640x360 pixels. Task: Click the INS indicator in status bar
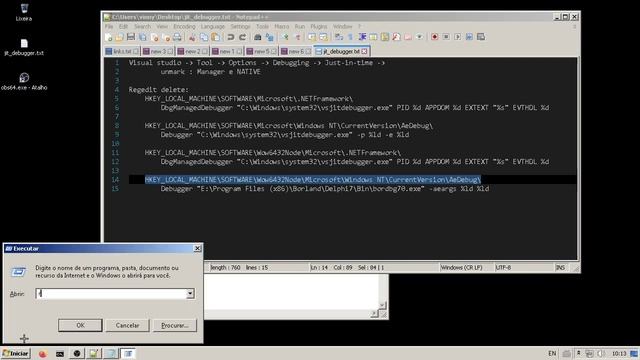[560, 268]
